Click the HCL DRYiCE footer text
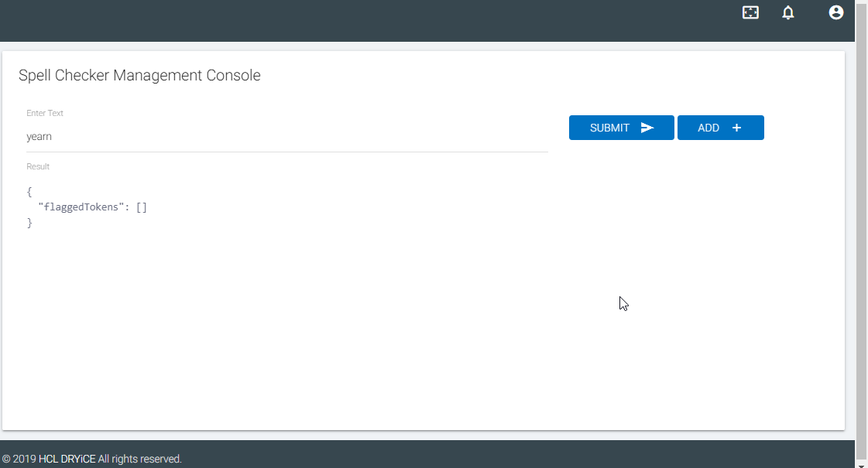This screenshot has width=868, height=468. [67, 459]
